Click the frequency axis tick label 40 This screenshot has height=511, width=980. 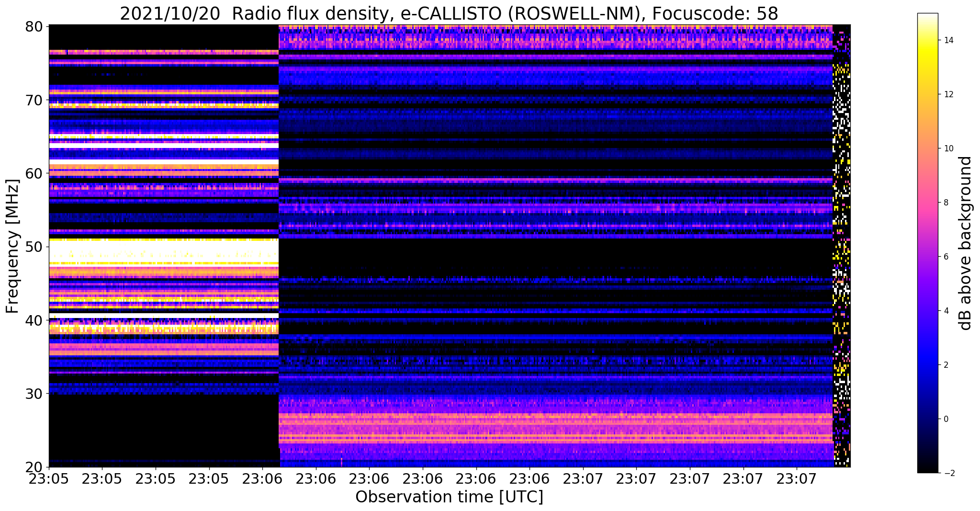[34, 320]
